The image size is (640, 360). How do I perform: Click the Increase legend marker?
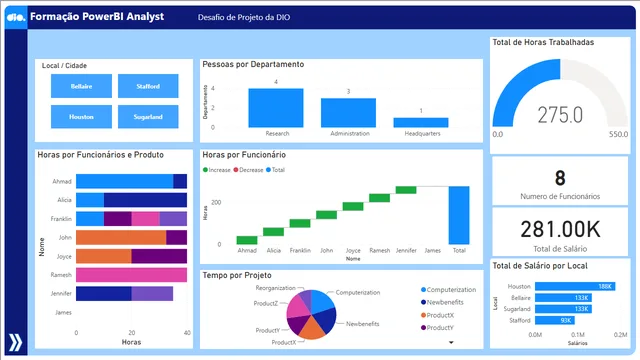point(205,170)
